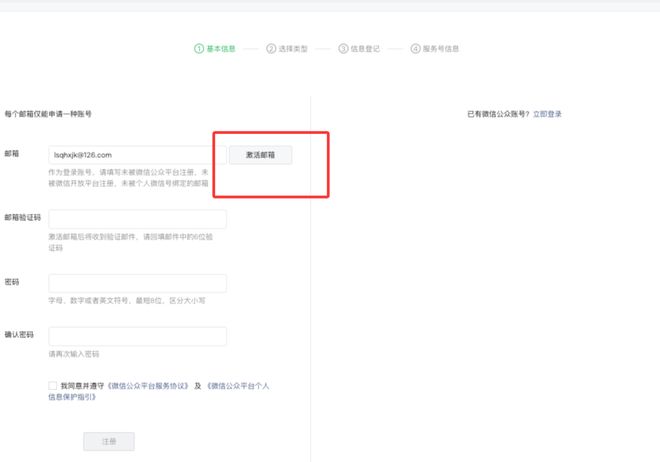Click the 密码 input field
This screenshot has height=462, width=660.
[137, 283]
